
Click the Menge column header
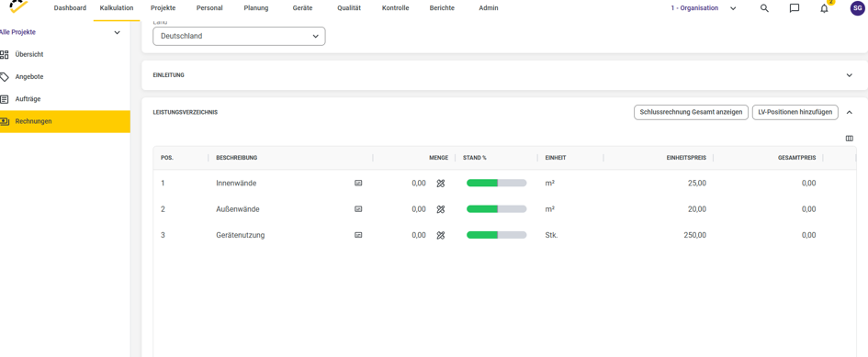click(x=438, y=158)
